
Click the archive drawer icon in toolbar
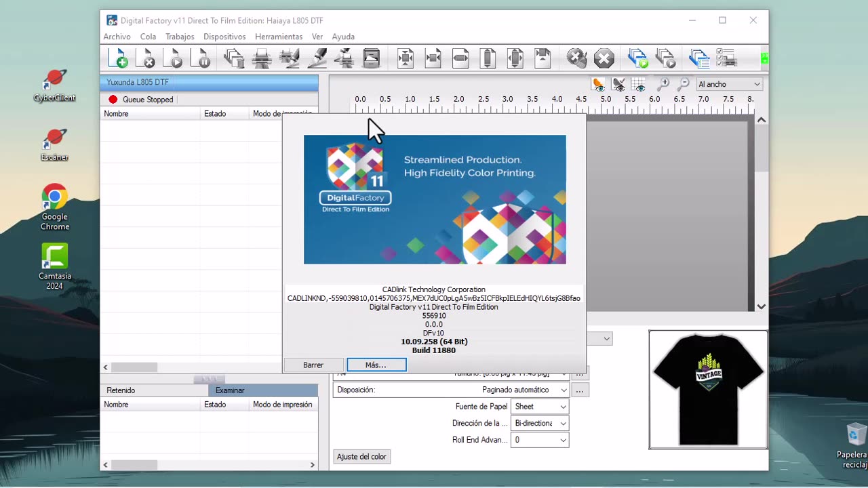372,58
